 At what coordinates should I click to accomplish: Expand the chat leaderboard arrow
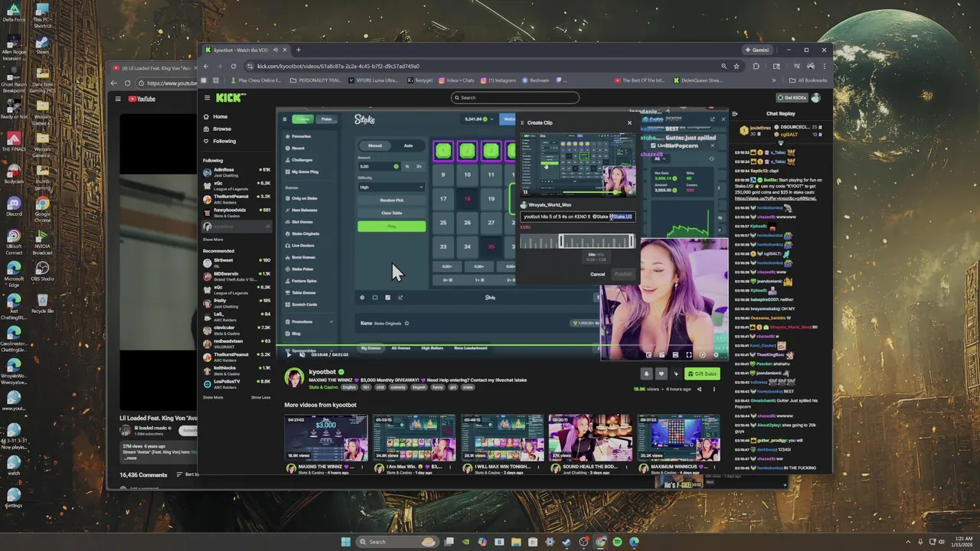coord(781,143)
